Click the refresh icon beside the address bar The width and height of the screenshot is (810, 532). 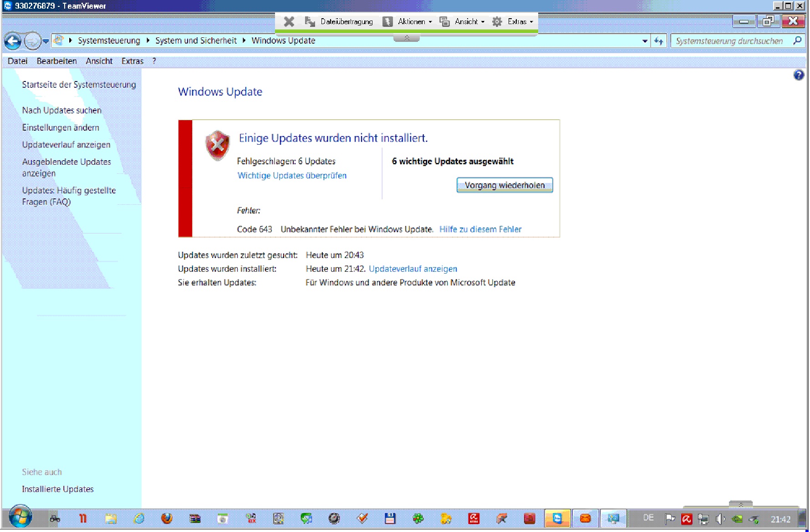(x=658, y=41)
